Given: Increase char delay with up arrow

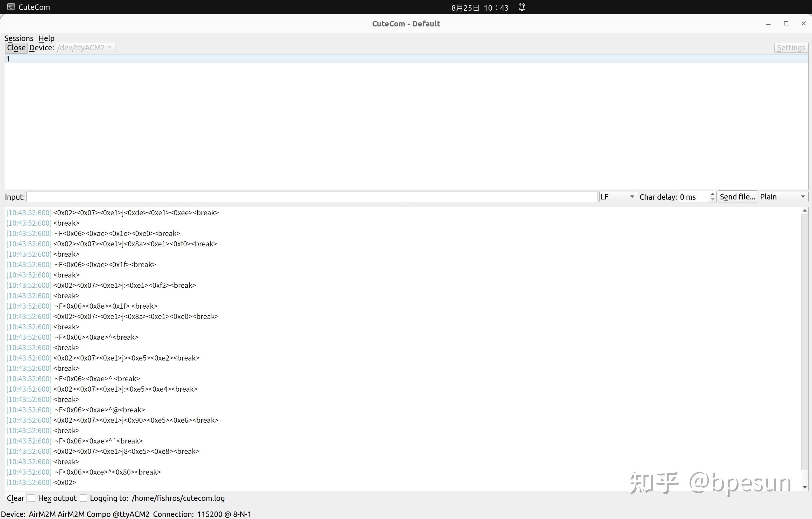Looking at the screenshot, I should pos(712,194).
